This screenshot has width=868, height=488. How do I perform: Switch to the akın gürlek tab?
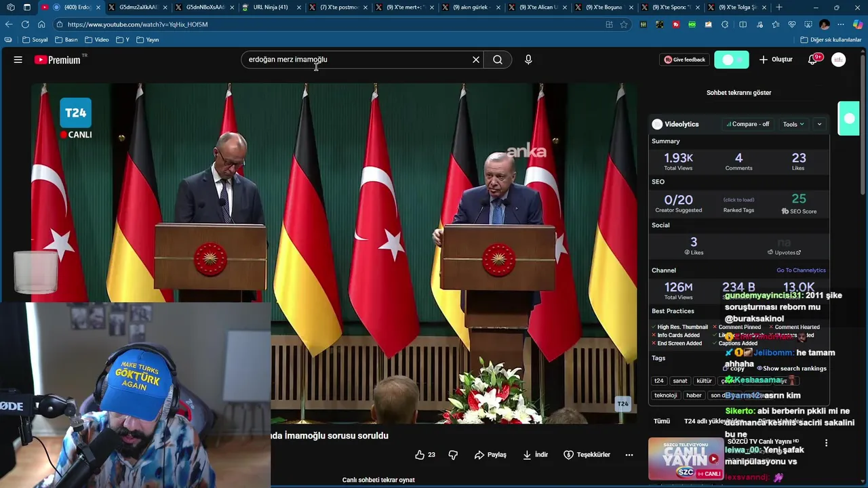click(471, 7)
